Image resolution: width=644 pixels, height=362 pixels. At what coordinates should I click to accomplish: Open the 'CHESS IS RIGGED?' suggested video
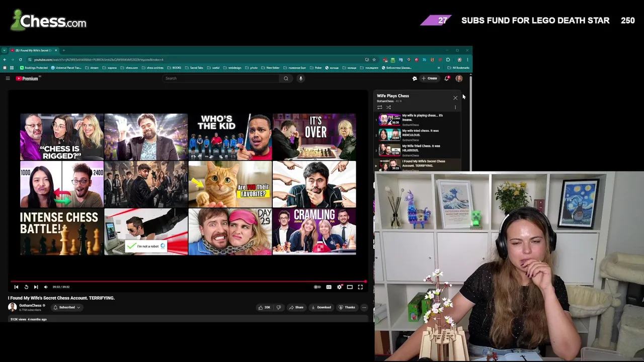point(62,137)
